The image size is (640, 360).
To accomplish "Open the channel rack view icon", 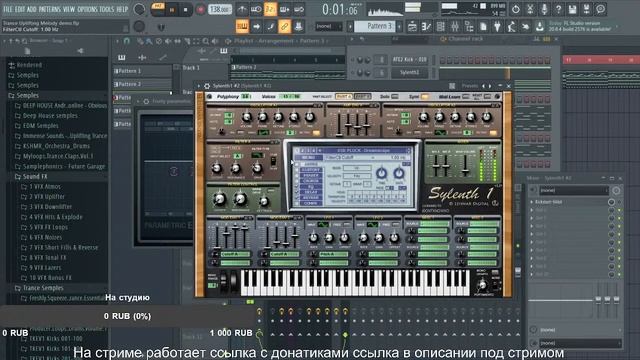I will tap(440, 27).
